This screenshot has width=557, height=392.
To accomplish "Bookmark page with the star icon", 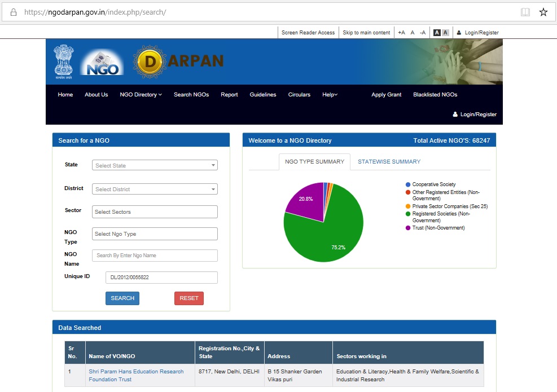I will pyautogui.click(x=543, y=12).
